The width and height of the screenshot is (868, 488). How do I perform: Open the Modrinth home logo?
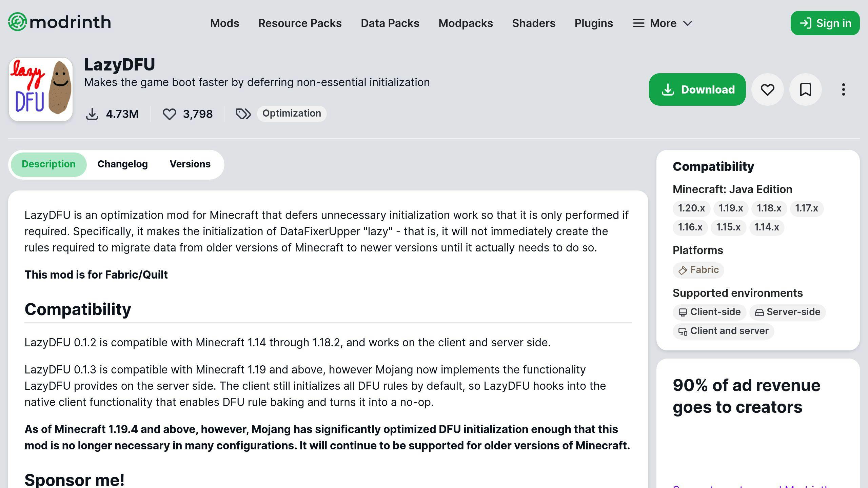(x=60, y=22)
